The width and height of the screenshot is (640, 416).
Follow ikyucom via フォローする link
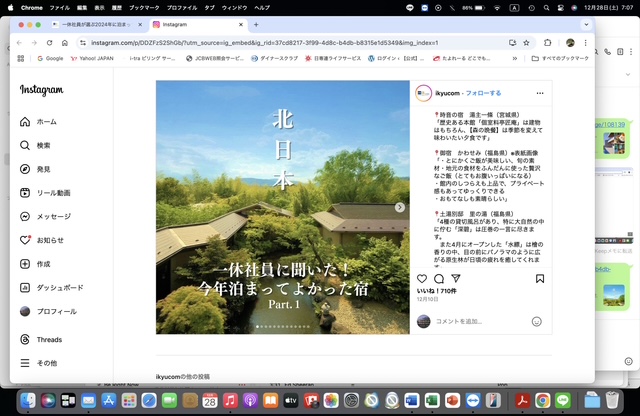tap(483, 93)
